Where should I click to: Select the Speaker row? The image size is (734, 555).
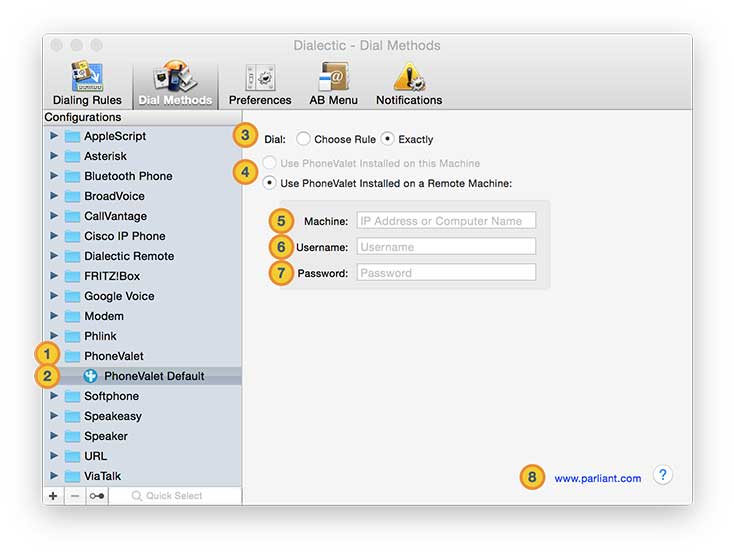coord(142,436)
